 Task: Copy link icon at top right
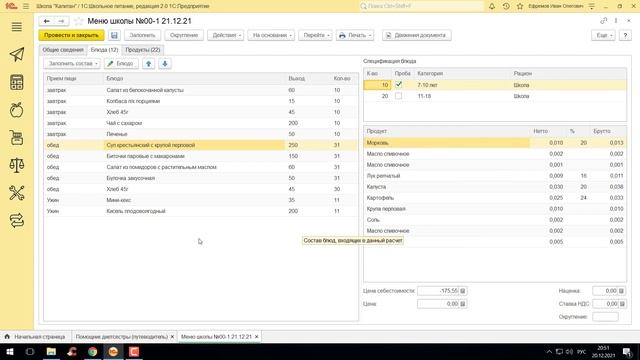[x=603, y=21]
